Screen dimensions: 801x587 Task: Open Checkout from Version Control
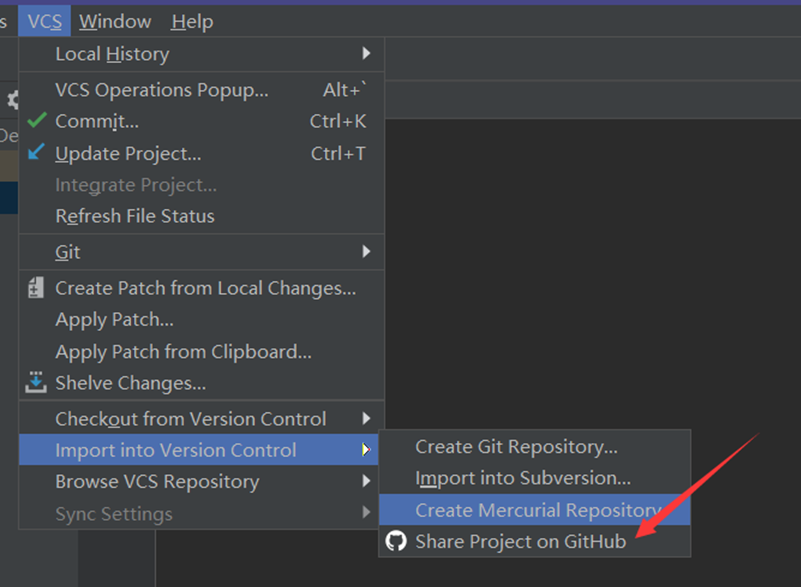[202, 419]
